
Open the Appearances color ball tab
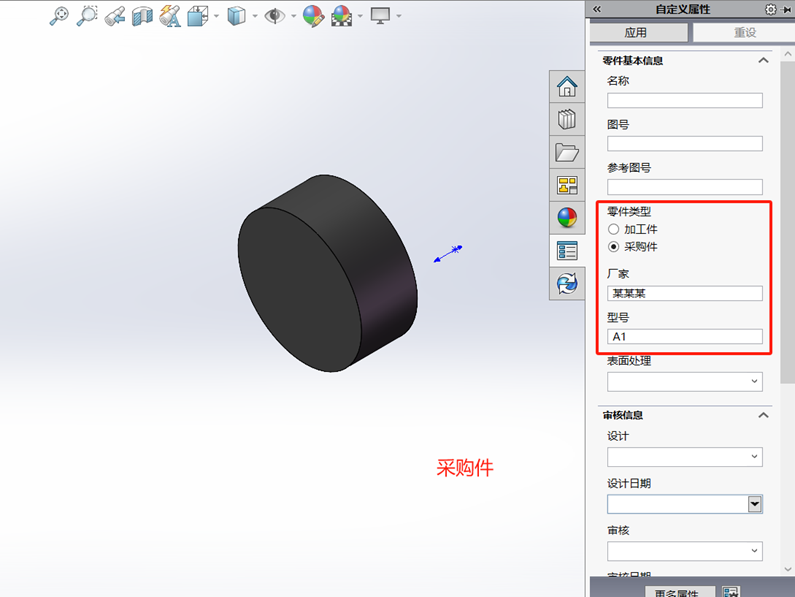pyautogui.click(x=567, y=218)
